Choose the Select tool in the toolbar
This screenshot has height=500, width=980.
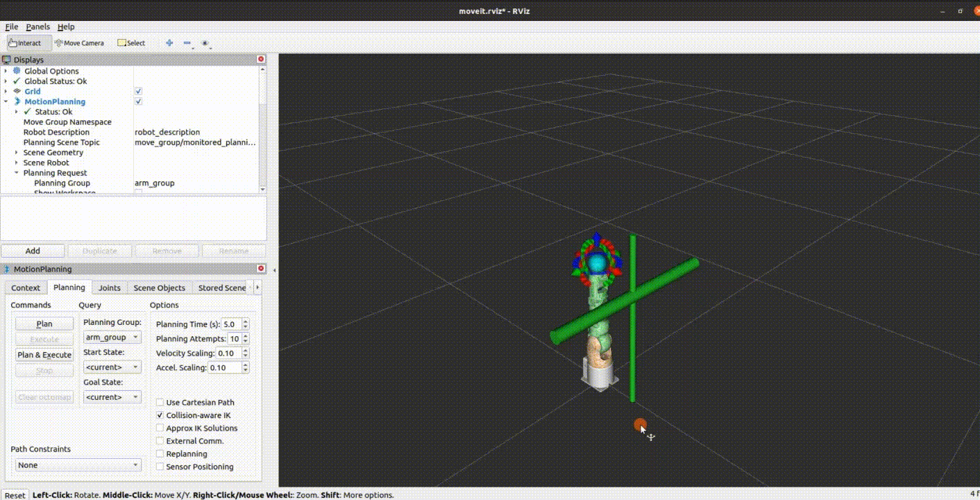[131, 43]
